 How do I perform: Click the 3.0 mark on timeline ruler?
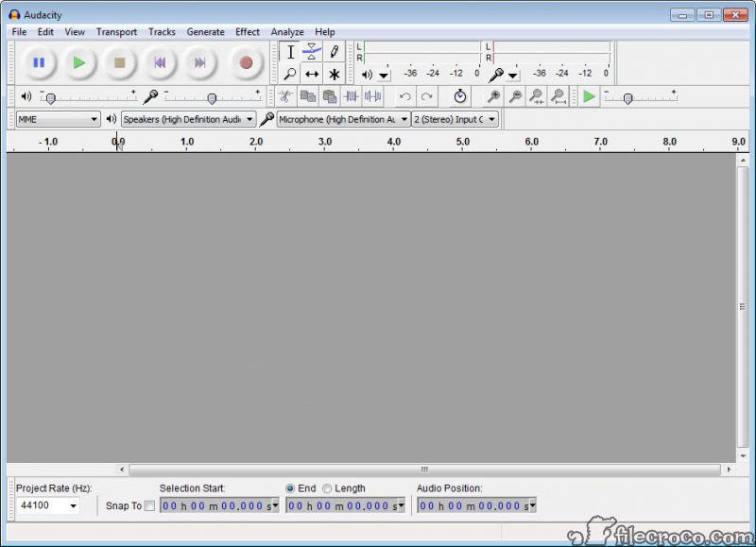[x=325, y=142]
